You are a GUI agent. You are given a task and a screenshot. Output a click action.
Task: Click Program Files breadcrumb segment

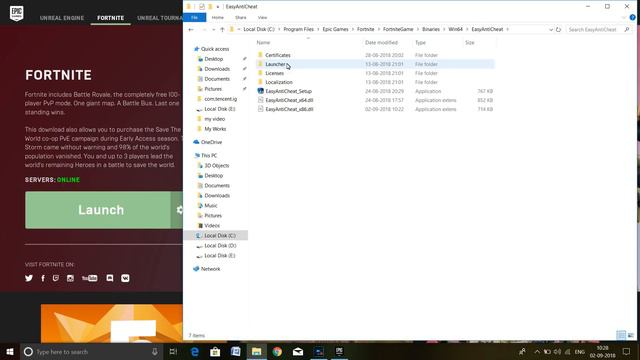click(x=298, y=29)
